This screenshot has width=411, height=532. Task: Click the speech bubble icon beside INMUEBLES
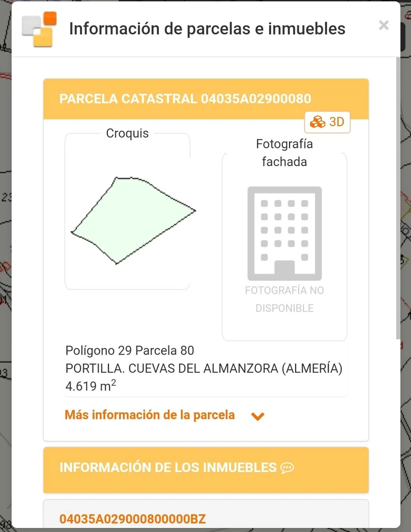(x=287, y=468)
